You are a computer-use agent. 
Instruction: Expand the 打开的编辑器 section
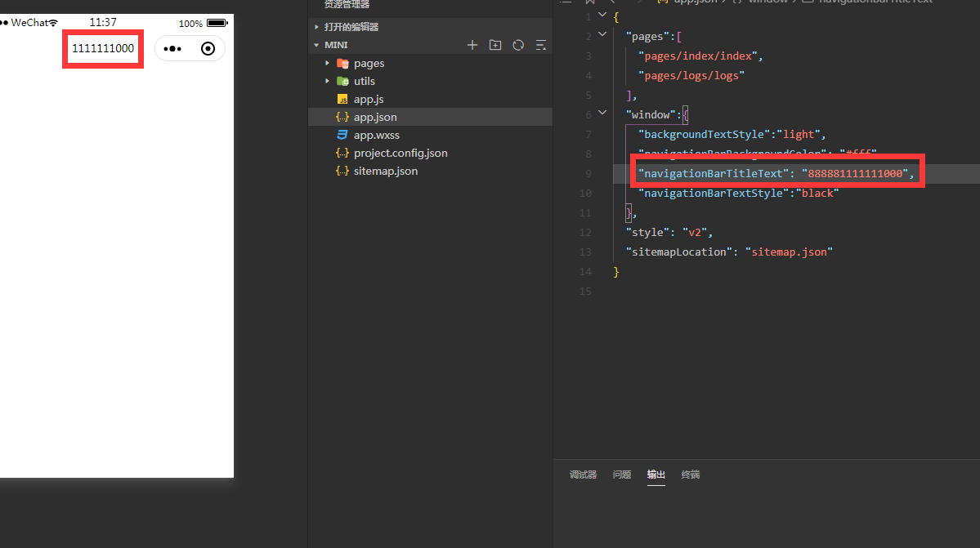pyautogui.click(x=316, y=27)
